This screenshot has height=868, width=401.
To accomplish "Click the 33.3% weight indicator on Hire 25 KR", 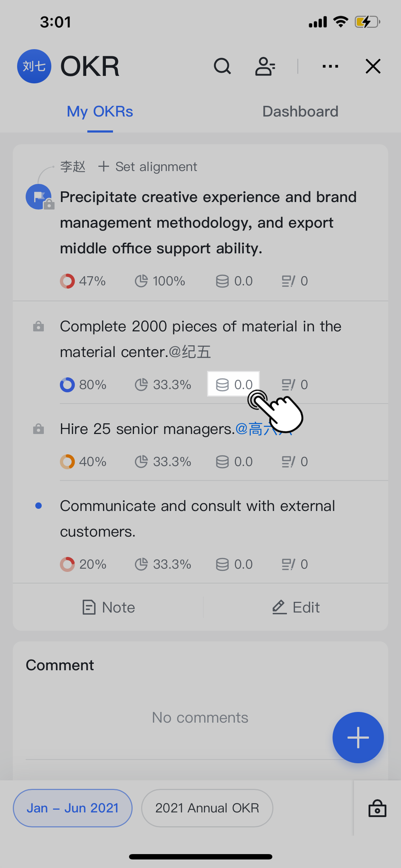I will click(163, 461).
